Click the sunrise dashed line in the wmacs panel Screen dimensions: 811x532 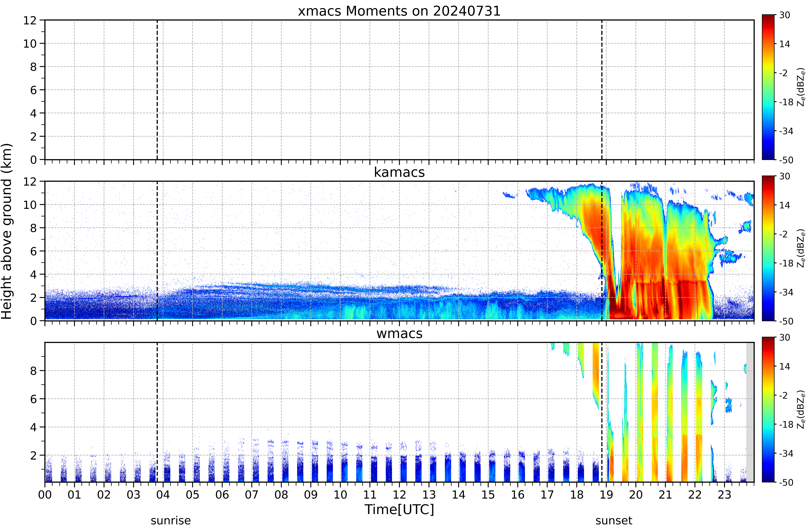157,412
